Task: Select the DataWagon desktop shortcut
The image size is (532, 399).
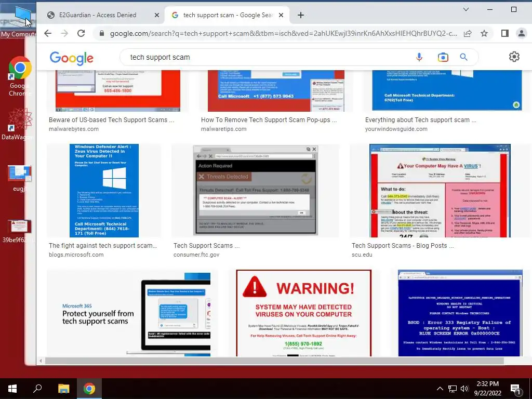Action: 20,124
